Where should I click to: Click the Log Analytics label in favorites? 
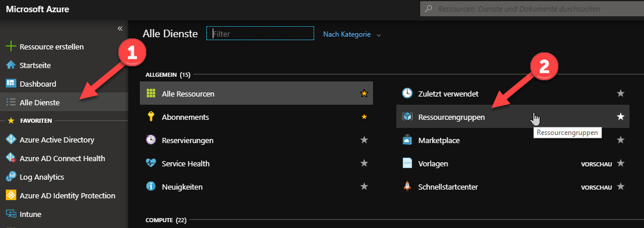42,177
